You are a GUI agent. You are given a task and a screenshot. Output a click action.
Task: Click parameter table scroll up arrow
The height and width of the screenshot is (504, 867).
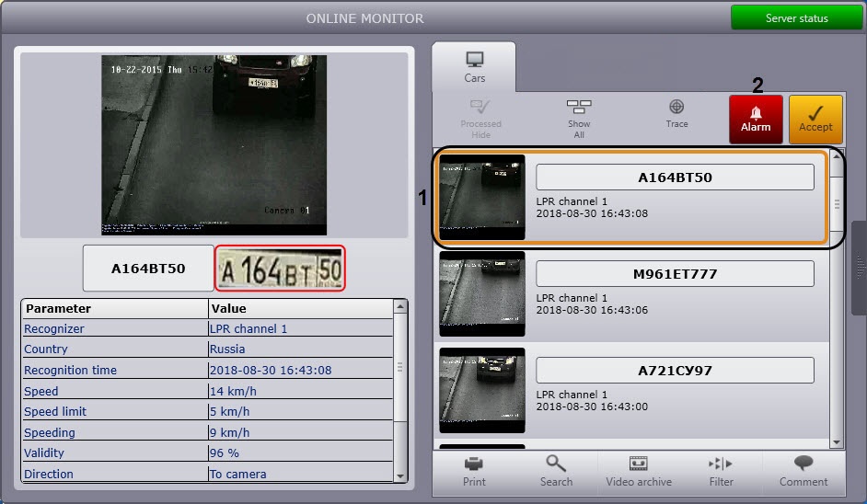[x=400, y=306]
